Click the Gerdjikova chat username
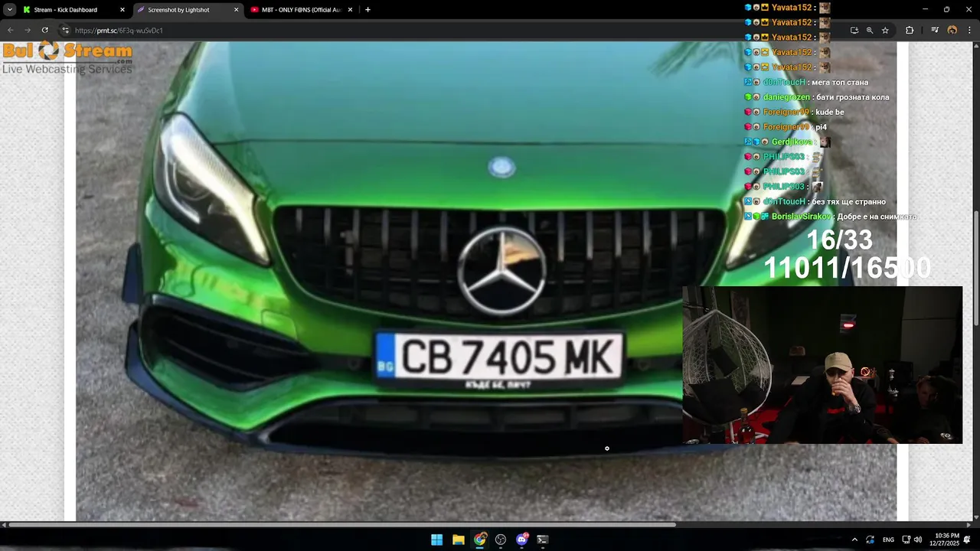The width and height of the screenshot is (980, 551). (x=792, y=142)
